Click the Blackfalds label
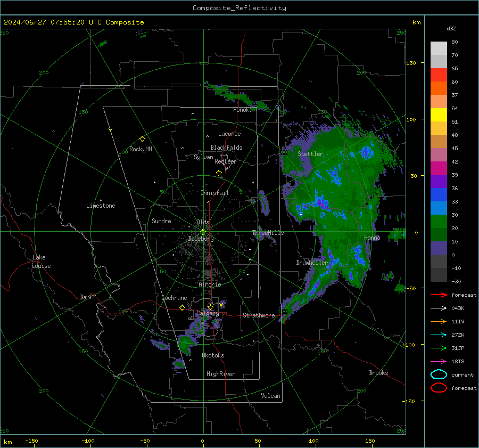The image size is (479, 448). [x=226, y=148]
